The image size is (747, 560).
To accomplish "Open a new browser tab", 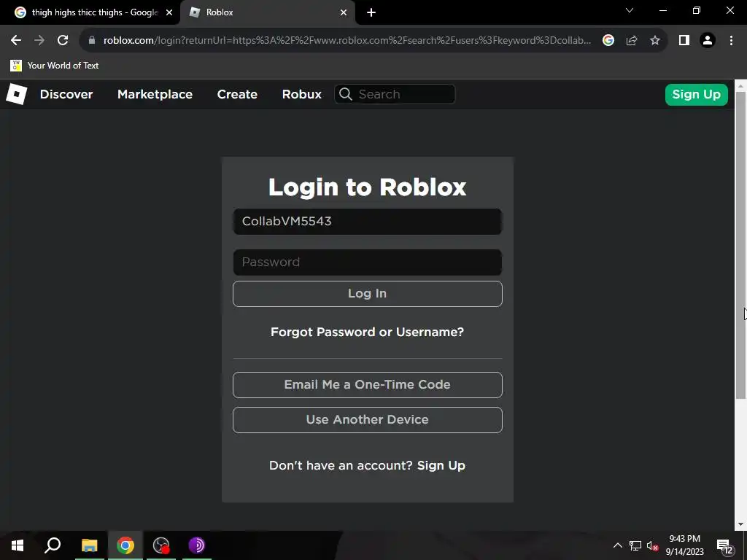I will click(371, 13).
